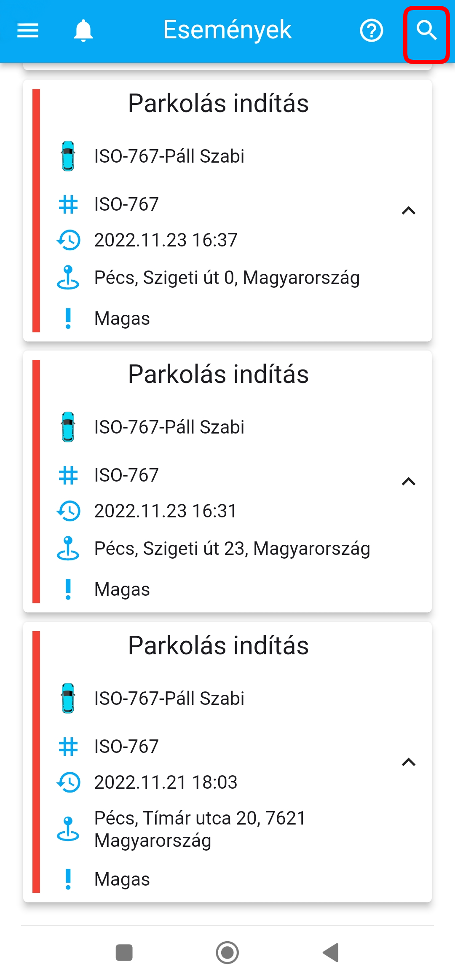Tap the Eseményeк page title
455x980 pixels.
tap(227, 30)
